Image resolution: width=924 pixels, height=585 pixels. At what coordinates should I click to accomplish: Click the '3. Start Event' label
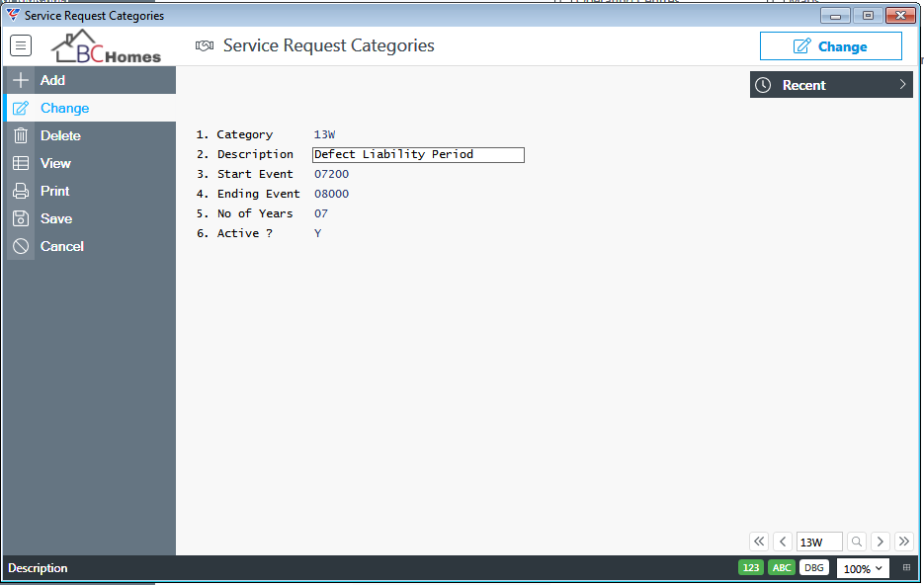(245, 174)
